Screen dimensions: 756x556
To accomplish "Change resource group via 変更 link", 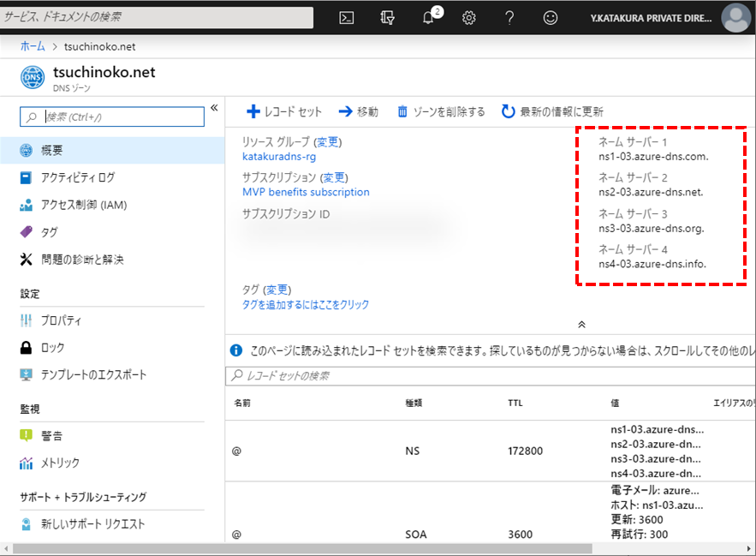I will [328, 142].
